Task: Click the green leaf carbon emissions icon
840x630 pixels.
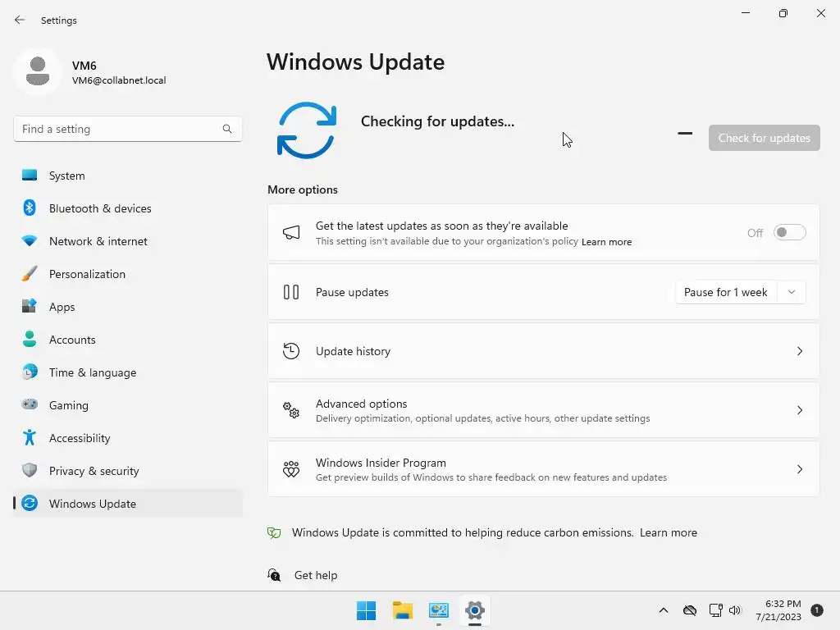Action: click(274, 532)
